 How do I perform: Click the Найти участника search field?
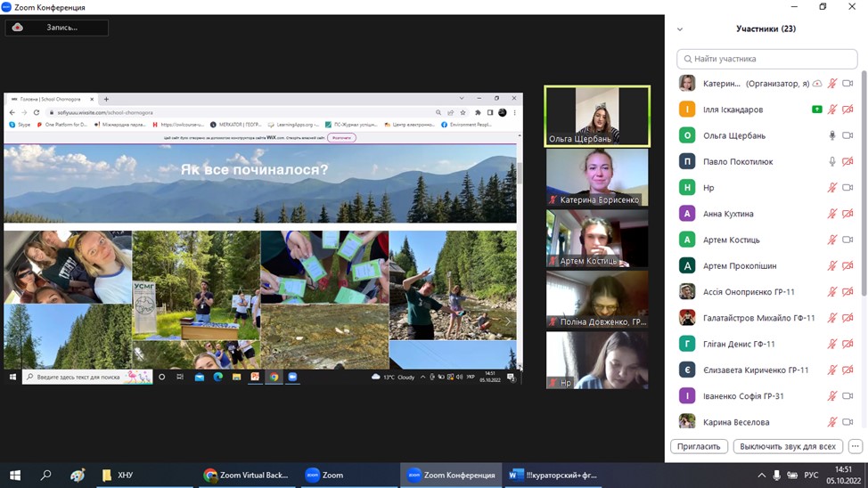click(766, 59)
